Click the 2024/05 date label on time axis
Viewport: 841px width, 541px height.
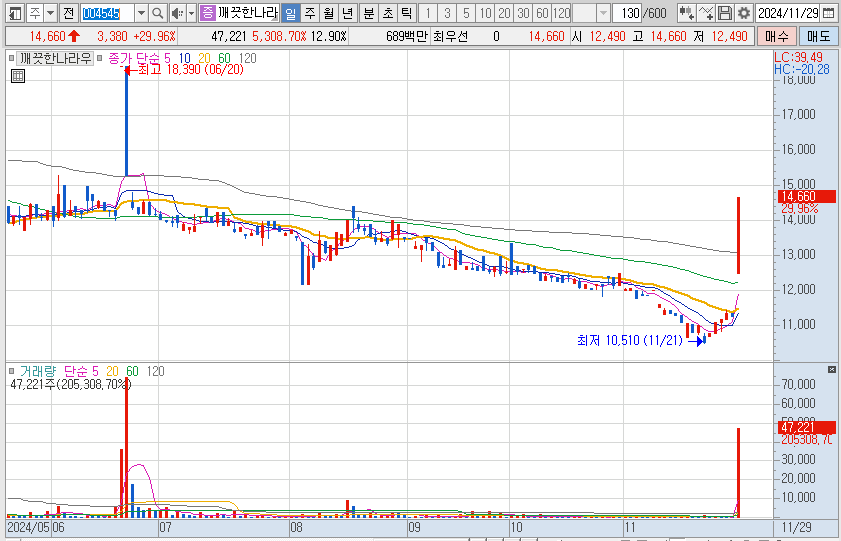click(x=28, y=527)
